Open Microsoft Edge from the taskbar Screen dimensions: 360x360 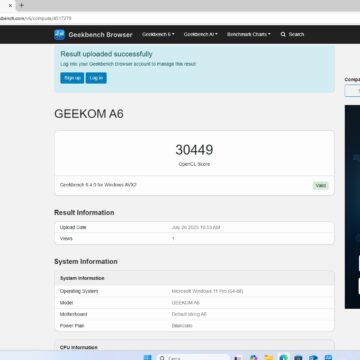coord(284,358)
